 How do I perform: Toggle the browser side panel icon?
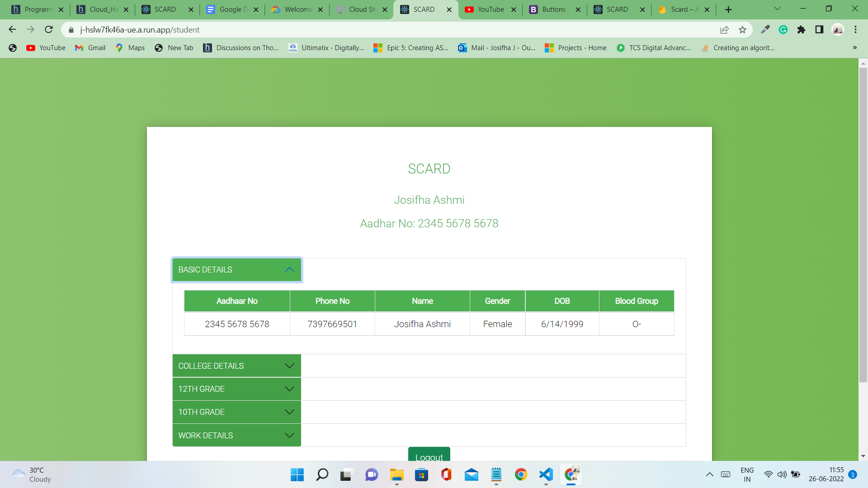(x=819, y=30)
